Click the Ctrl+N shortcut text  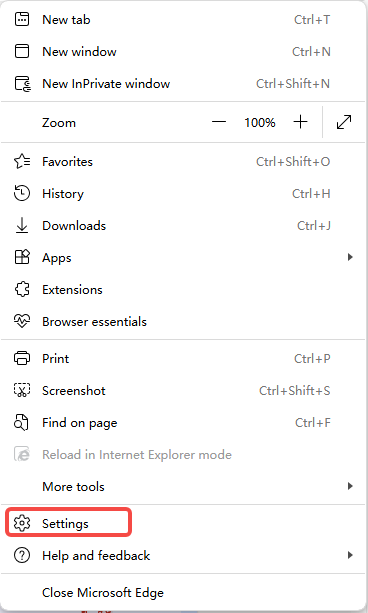311,52
